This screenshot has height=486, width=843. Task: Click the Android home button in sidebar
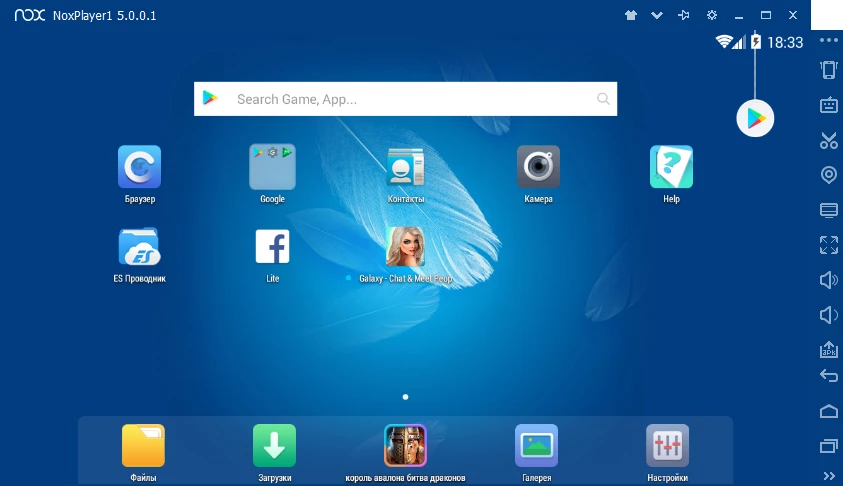click(828, 411)
